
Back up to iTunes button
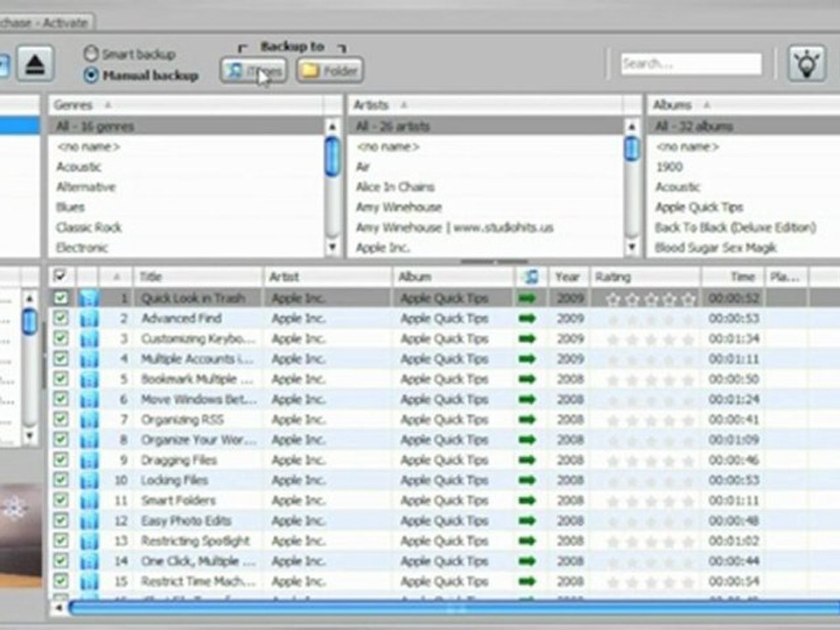click(x=254, y=70)
